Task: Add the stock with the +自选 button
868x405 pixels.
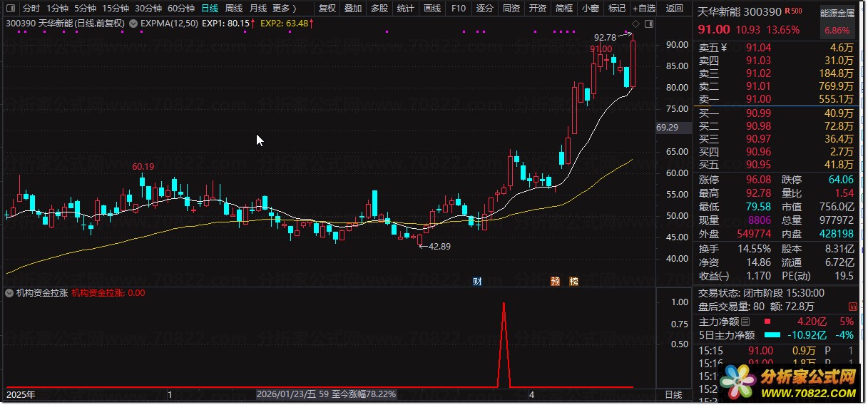Action: coord(643,9)
